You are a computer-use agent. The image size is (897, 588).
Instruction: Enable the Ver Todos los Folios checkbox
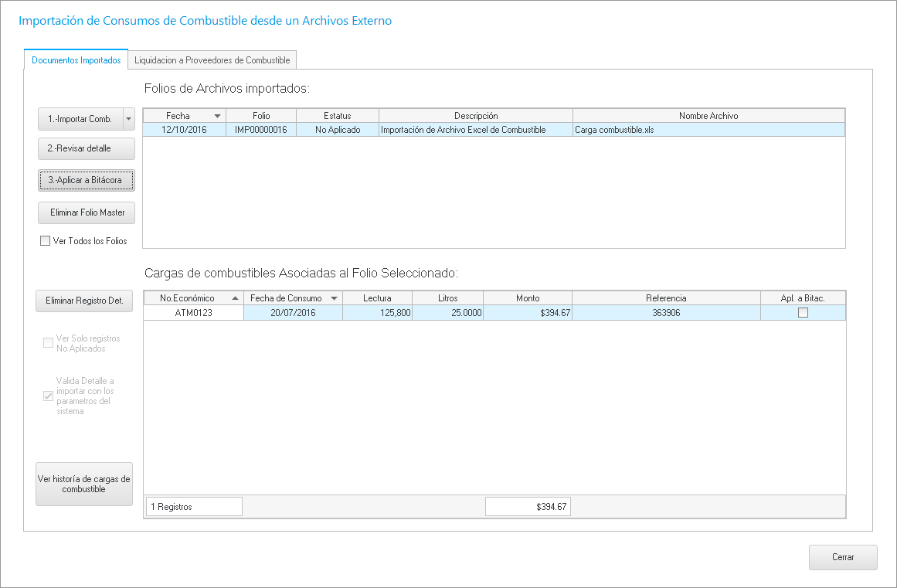[x=45, y=241]
